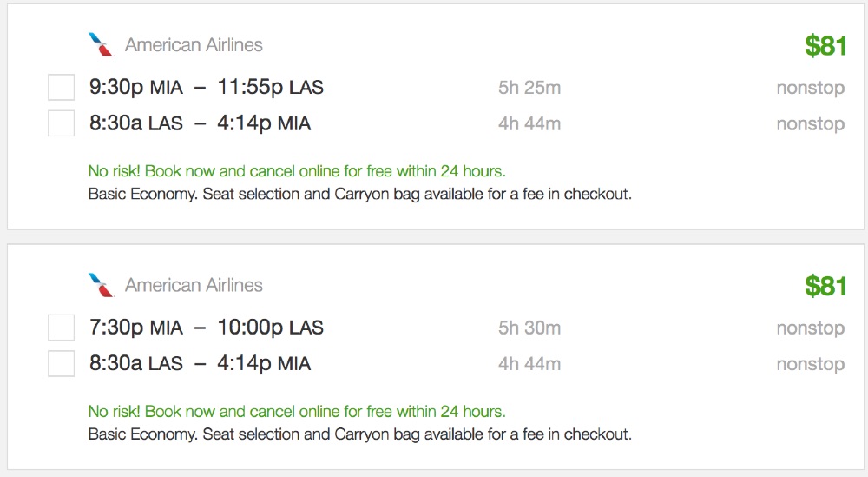Select the $81 price on the second card
The width and height of the screenshot is (868, 477).
click(825, 286)
